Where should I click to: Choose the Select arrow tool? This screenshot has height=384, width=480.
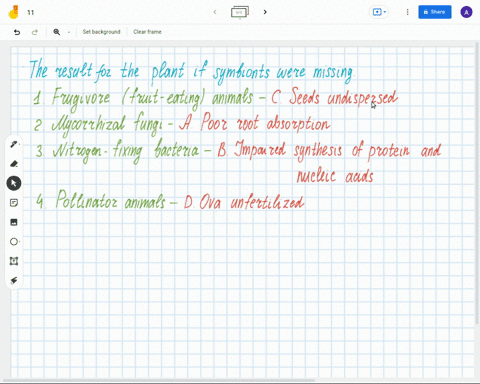click(14, 183)
